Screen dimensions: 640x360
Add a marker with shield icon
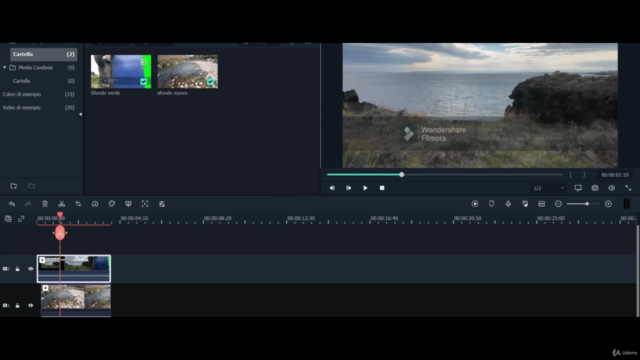pos(491,204)
